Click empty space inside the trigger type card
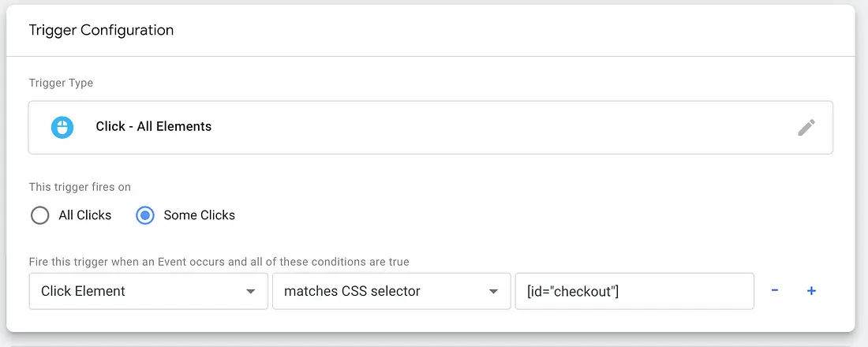Screen dimensions: 868x347 498,127
